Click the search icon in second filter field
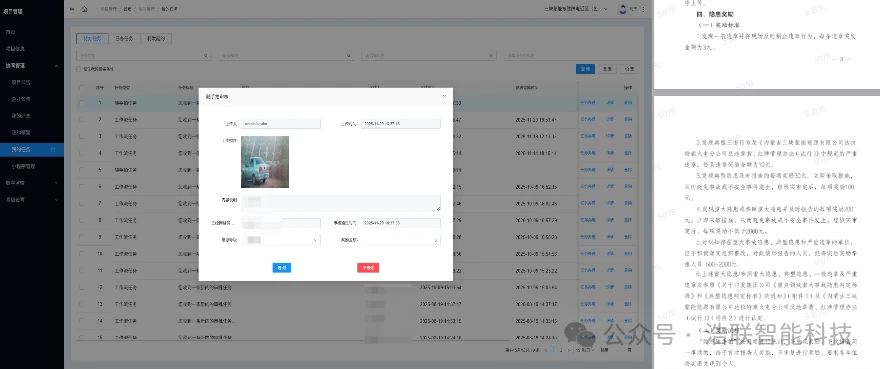This screenshot has width=880, height=369. coord(349,56)
